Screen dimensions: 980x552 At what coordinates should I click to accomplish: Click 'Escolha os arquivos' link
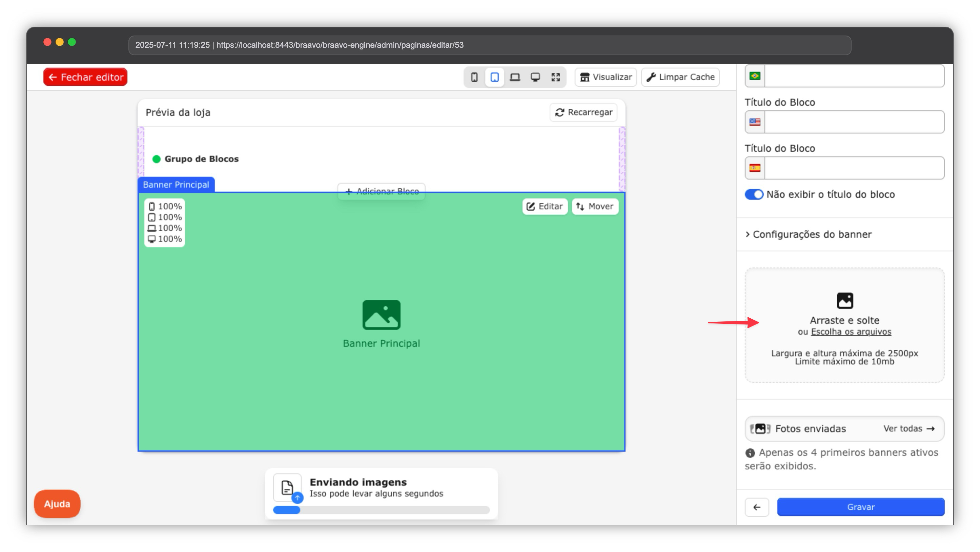[851, 332]
